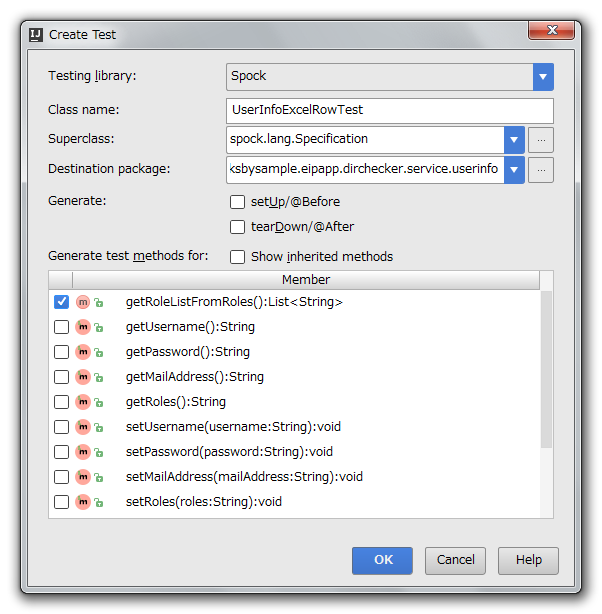Open the Testing library dropdown
Image resolution: width=602 pixels, height=614 pixels.
543,77
